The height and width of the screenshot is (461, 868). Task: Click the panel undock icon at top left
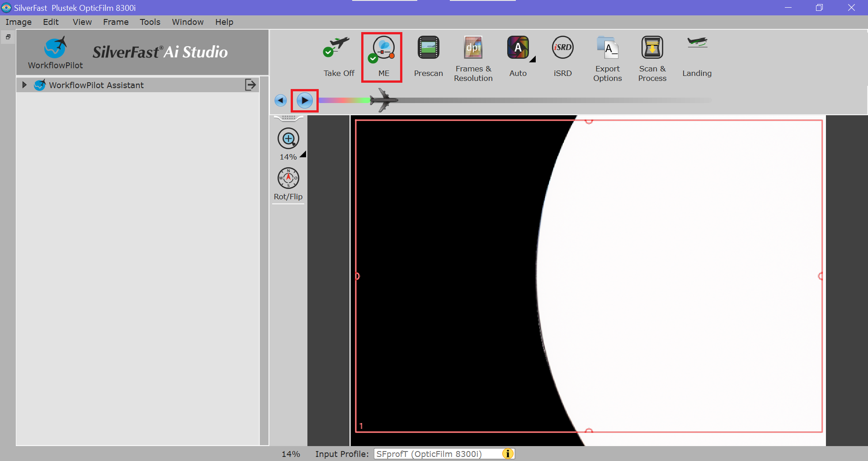(8, 37)
